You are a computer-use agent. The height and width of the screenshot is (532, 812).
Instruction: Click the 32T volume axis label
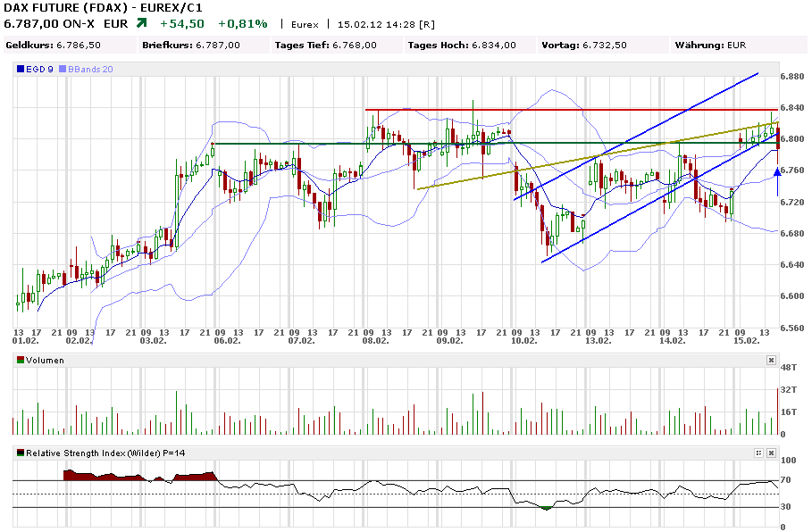click(x=789, y=390)
